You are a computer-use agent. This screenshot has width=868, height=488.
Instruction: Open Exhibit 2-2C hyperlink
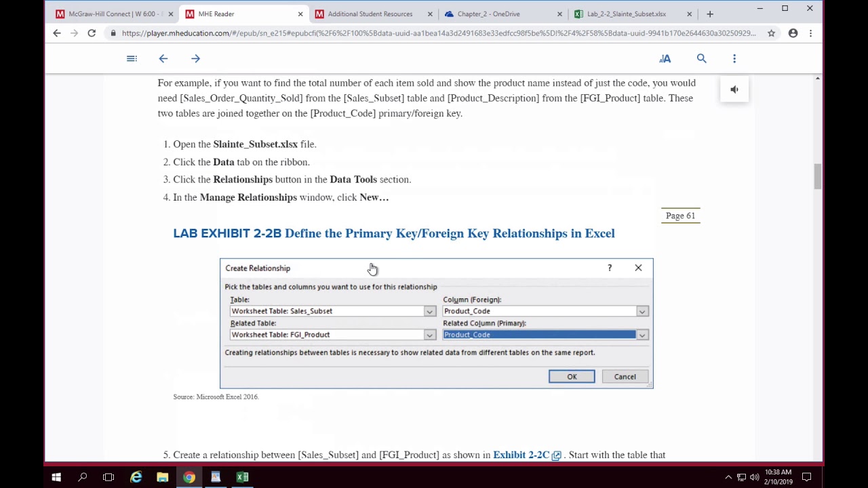coord(521,455)
